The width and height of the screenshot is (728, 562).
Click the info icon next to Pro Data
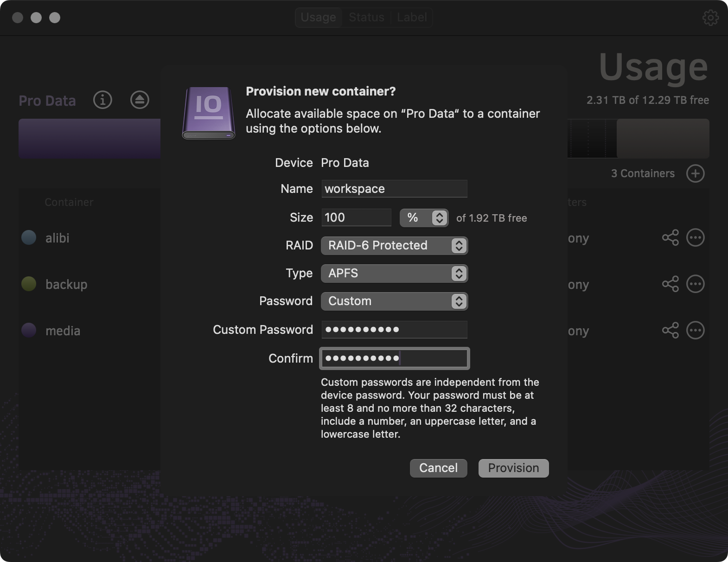102,100
